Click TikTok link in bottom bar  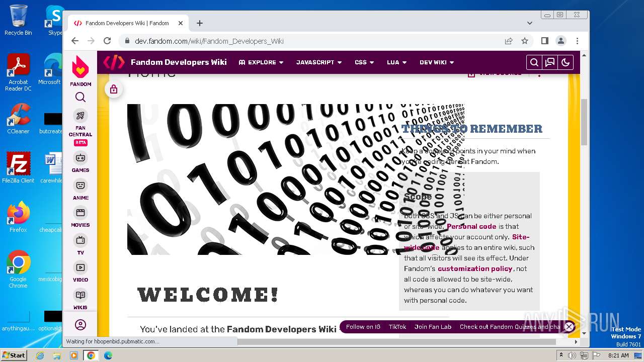[397, 327]
